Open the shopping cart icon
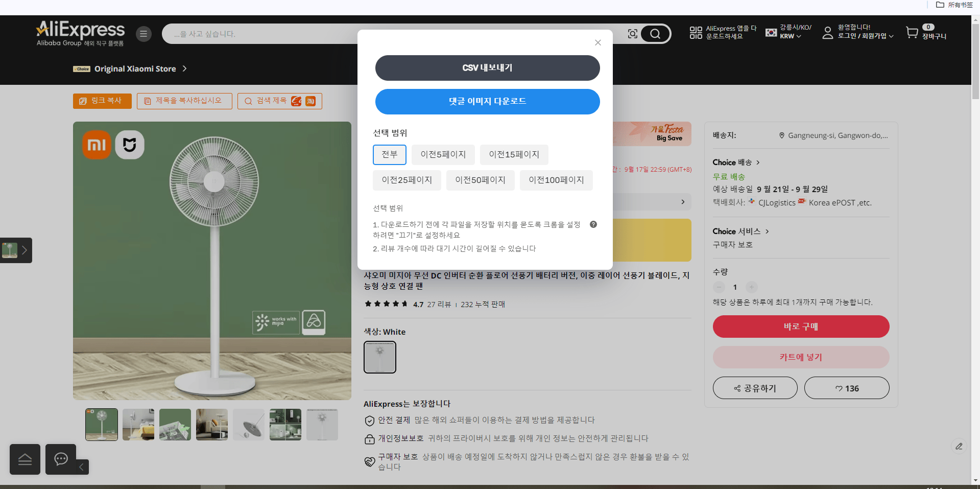The width and height of the screenshot is (980, 489). point(912,33)
